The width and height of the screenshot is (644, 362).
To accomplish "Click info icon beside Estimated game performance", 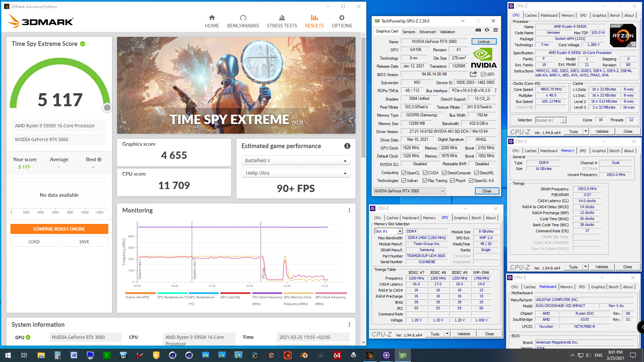I will click(347, 146).
